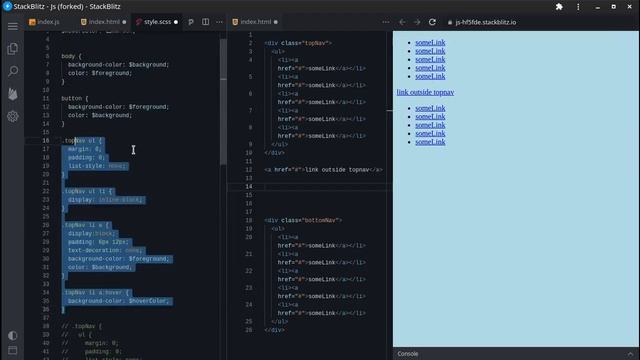Viewport: 640px width, 360px height.
Task: Open more actions in the right editor pane
Action: (x=385, y=22)
